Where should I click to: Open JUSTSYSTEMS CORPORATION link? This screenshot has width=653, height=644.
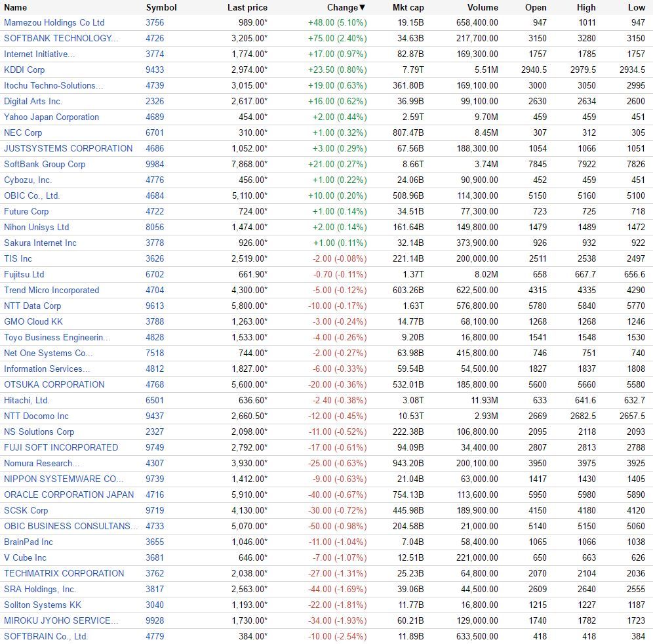[x=68, y=148]
